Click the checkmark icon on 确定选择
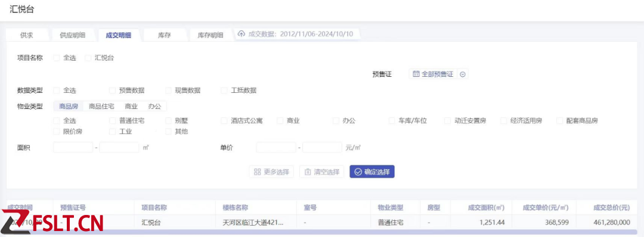This screenshot has width=644, height=237. point(358,172)
